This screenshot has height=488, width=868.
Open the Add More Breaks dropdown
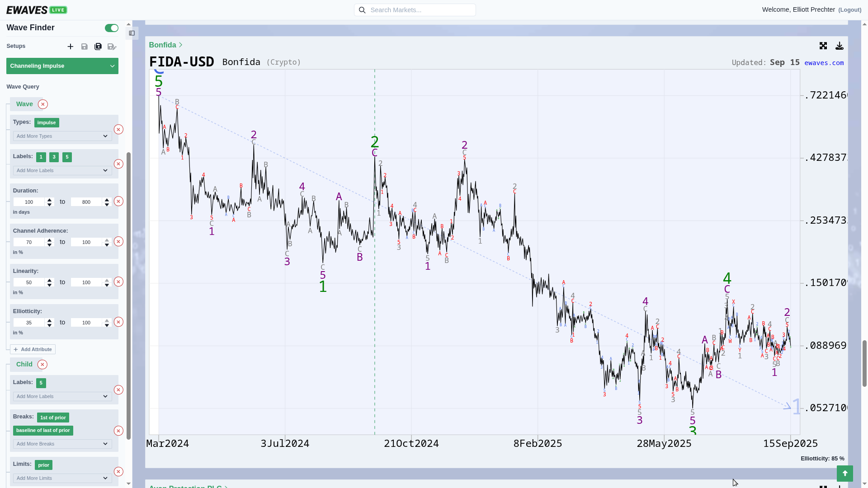62,444
